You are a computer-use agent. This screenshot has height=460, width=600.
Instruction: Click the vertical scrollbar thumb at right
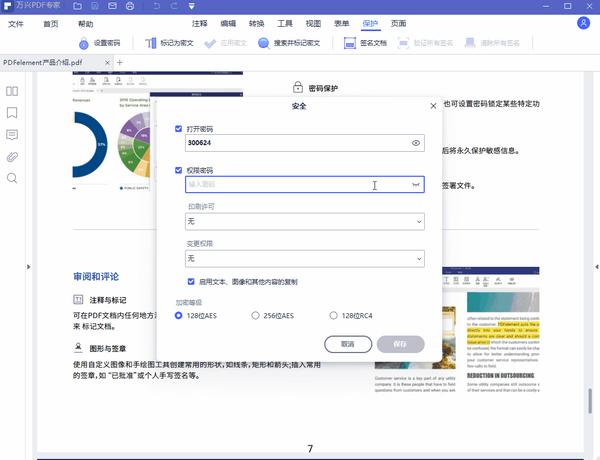(x=590, y=401)
